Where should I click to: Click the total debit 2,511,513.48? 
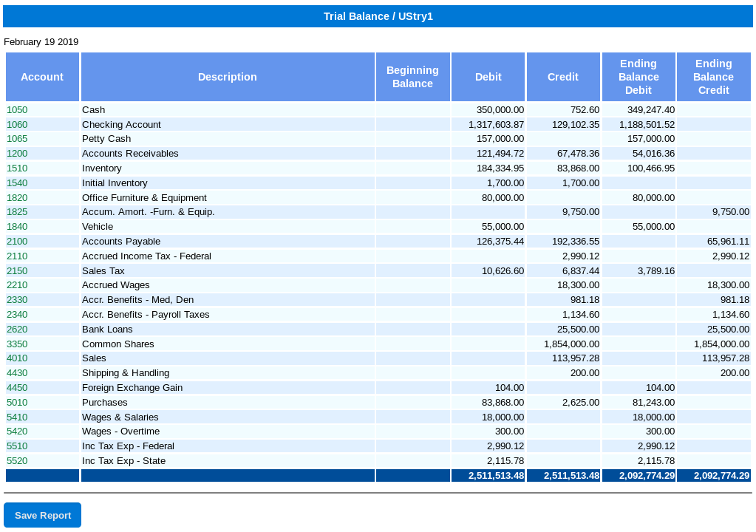(x=496, y=476)
